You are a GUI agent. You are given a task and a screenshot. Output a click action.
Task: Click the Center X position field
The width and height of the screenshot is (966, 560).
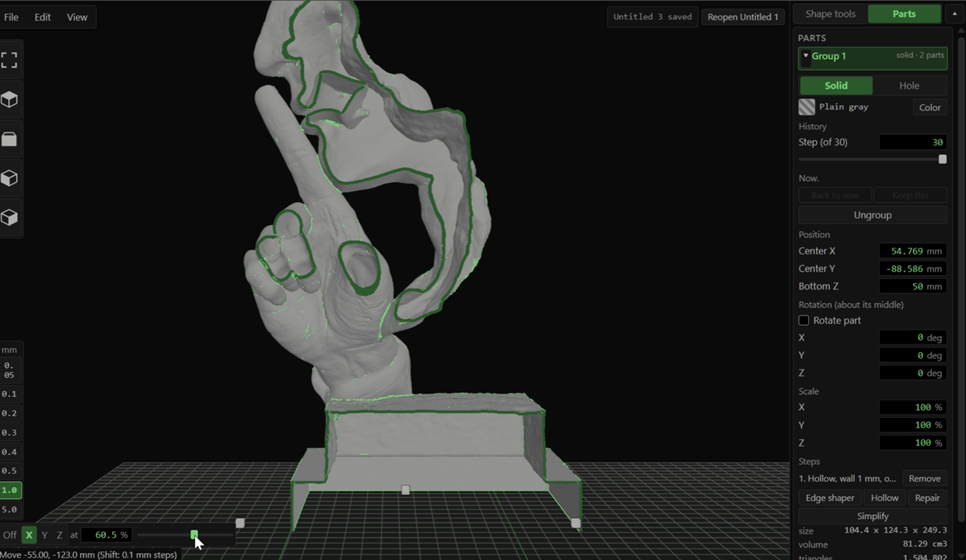(912, 251)
